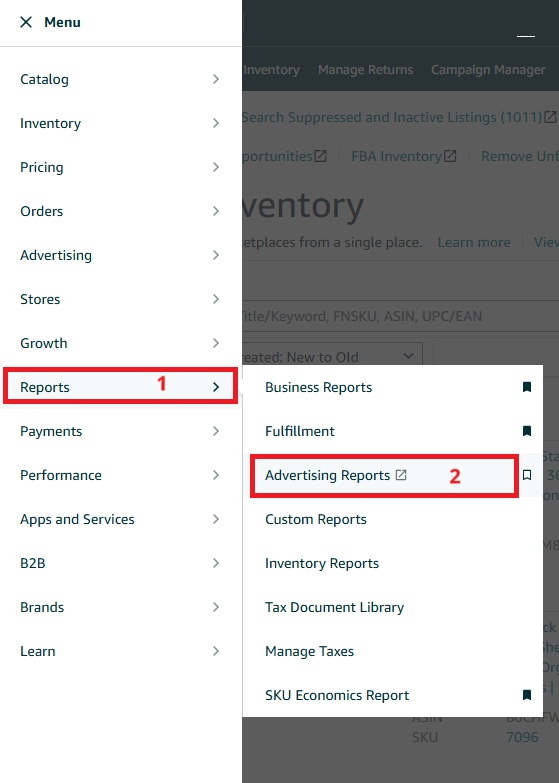The image size is (559, 783).
Task: Open Tax Document Library
Action: (334, 607)
